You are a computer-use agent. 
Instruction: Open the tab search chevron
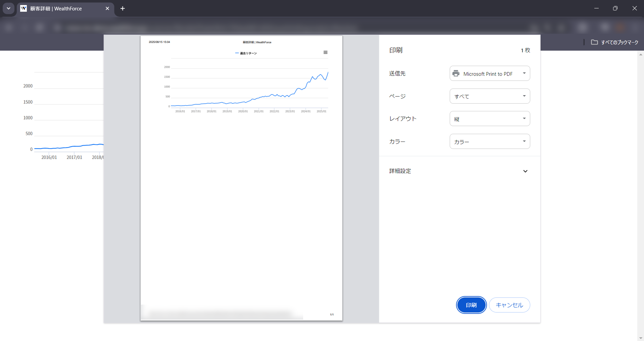click(8, 8)
